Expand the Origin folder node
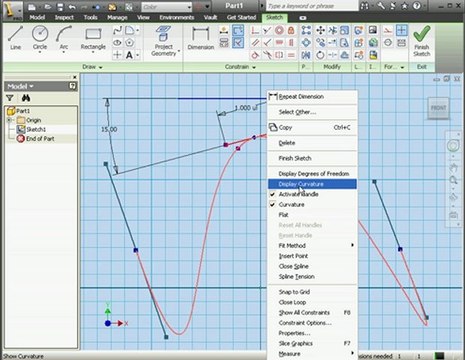 pyautogui.click(x=9, y=120)
